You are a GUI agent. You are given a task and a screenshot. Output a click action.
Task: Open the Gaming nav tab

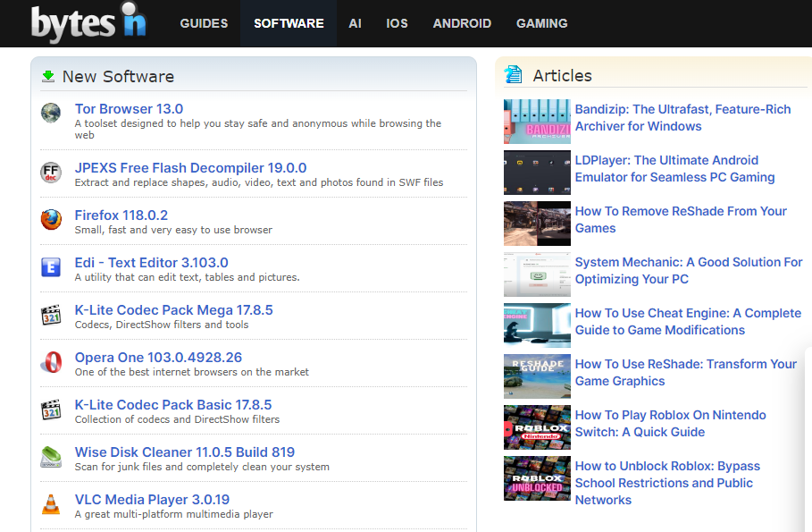[541, 23]
